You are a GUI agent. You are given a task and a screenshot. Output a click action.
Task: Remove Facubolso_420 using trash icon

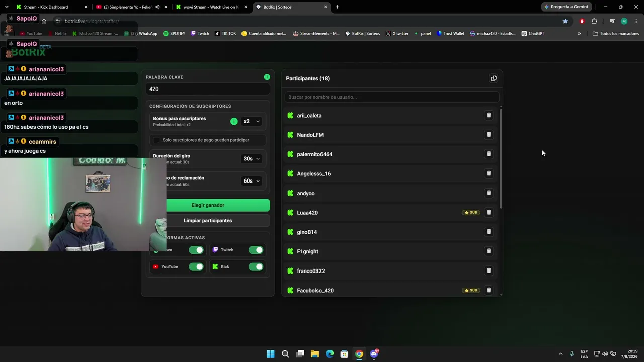click(x=489, y=290)
